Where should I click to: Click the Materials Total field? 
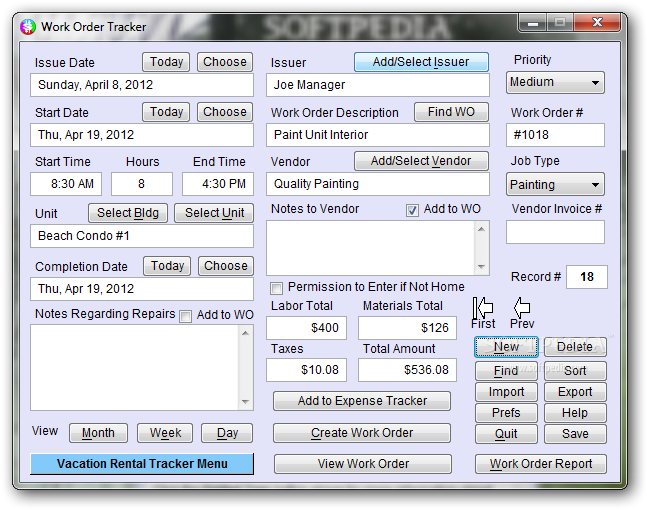(x=407, y=328)
